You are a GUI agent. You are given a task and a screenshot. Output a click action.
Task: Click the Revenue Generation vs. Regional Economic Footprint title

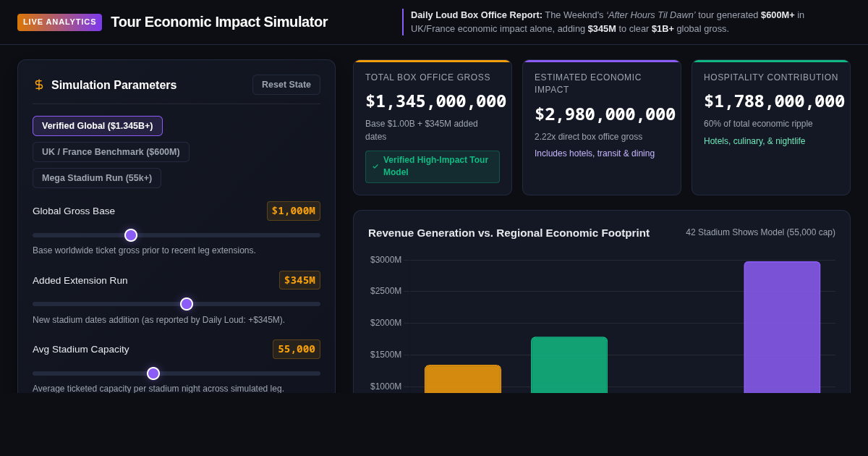click(509, 233)
